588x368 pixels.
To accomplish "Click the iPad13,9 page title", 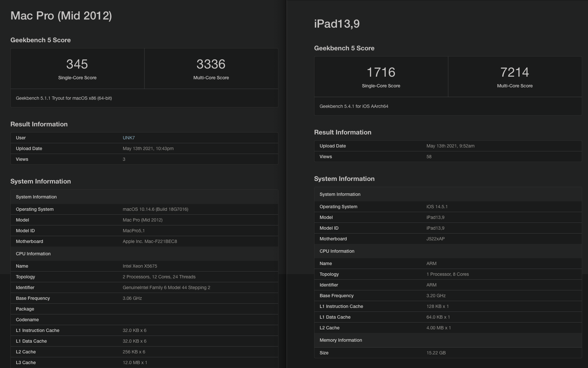I will [337, 24].
